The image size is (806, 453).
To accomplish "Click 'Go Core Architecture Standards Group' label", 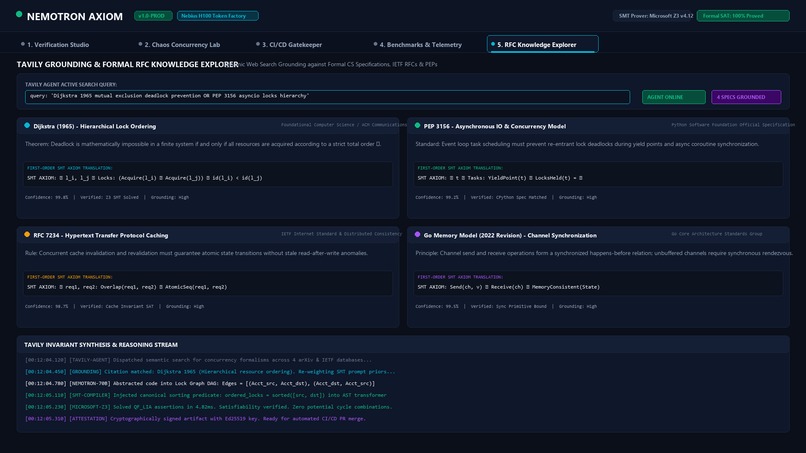I will pyautogui.click(x=717, y=234).
